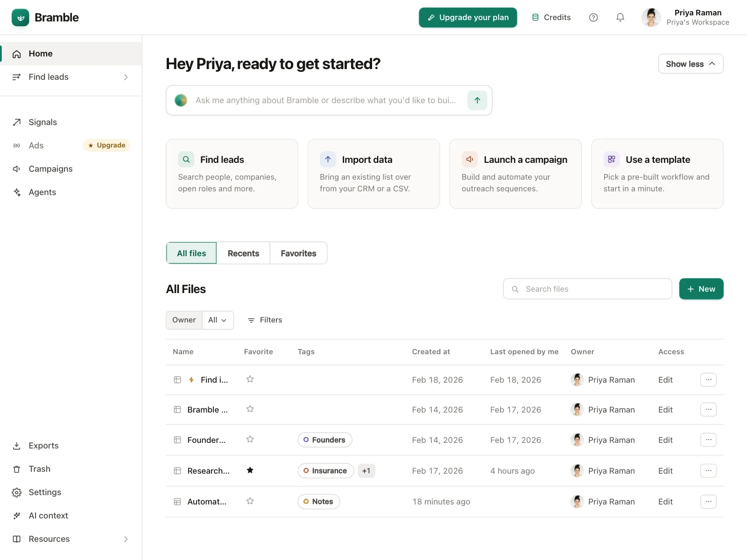Image resolution: width=747 pixels, height=560 pixels.
Task: Open Exports in sidebar
Action: coord(71,446)
